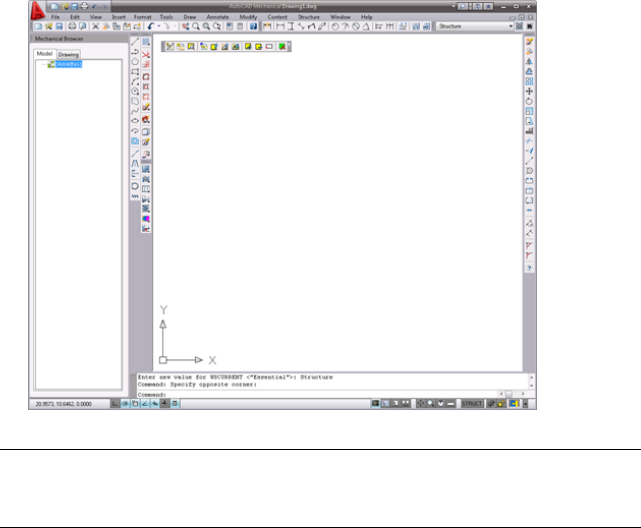
Task: Click InfoCenter Favorites star icon
Action: point(489,6)
